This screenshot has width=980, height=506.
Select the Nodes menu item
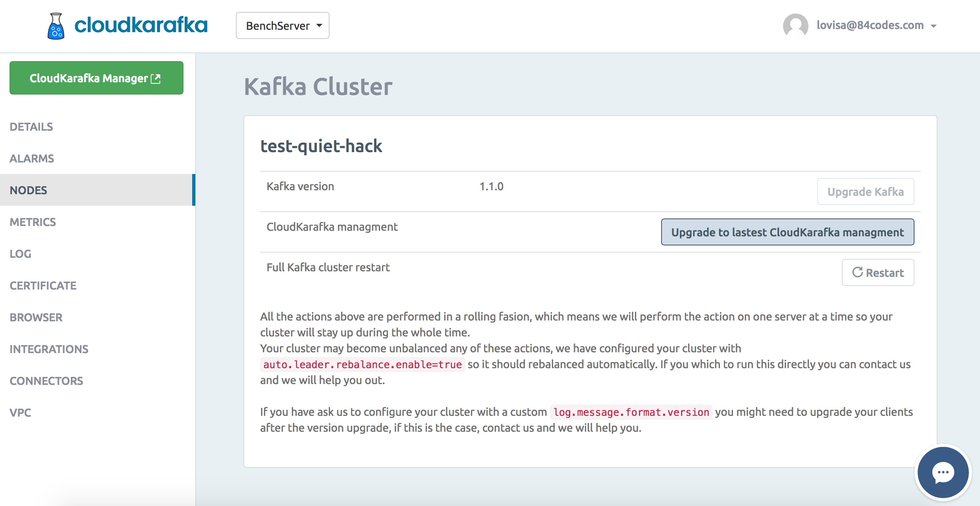[98, 190]
